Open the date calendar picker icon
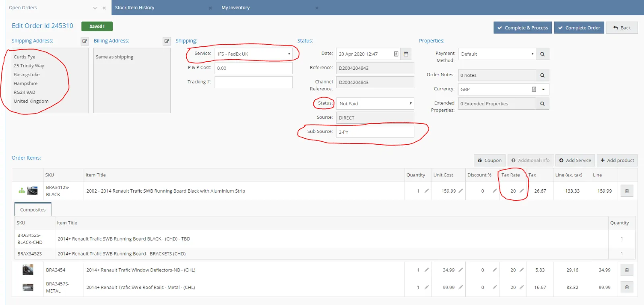Viewport: 644px width, 305px height. click(x=406, y=54)
